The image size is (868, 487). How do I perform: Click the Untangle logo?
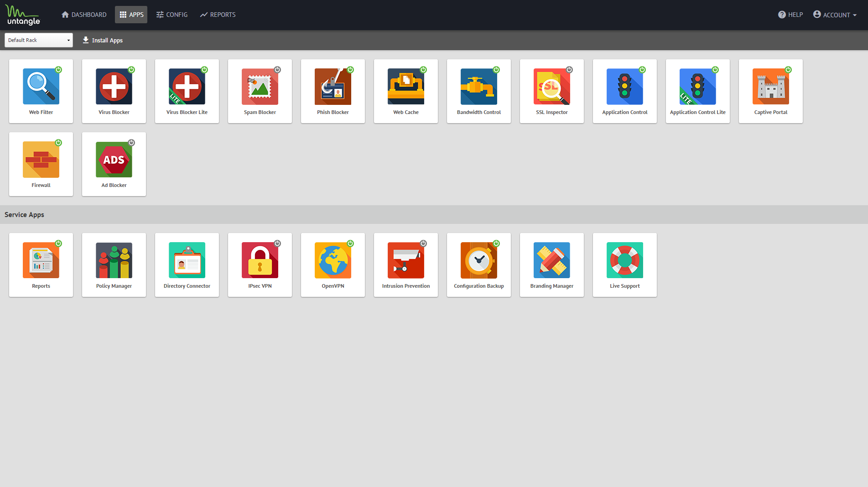tap(23, 15)
